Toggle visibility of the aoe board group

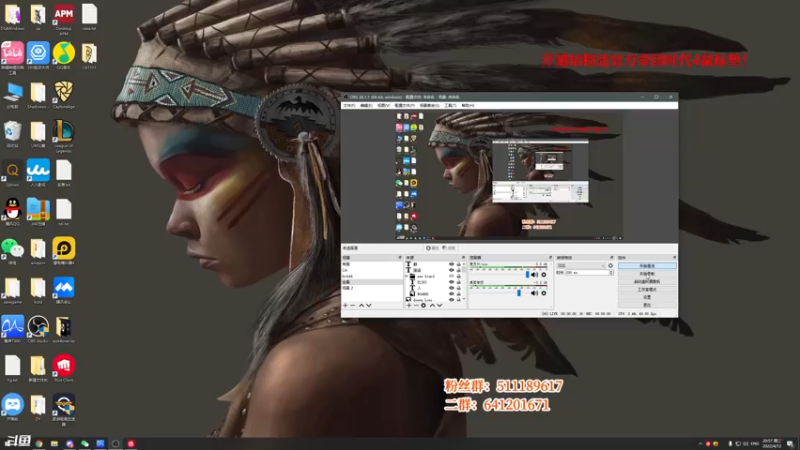click(451, 276)
